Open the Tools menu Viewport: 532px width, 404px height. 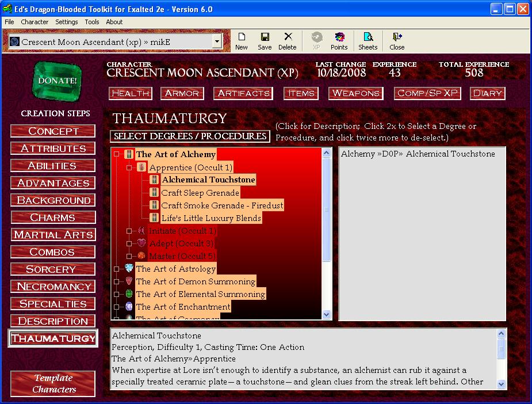tap(92, 22)
